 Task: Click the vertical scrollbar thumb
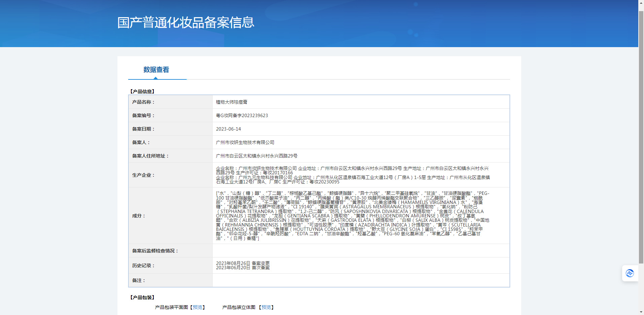(641, 135)
